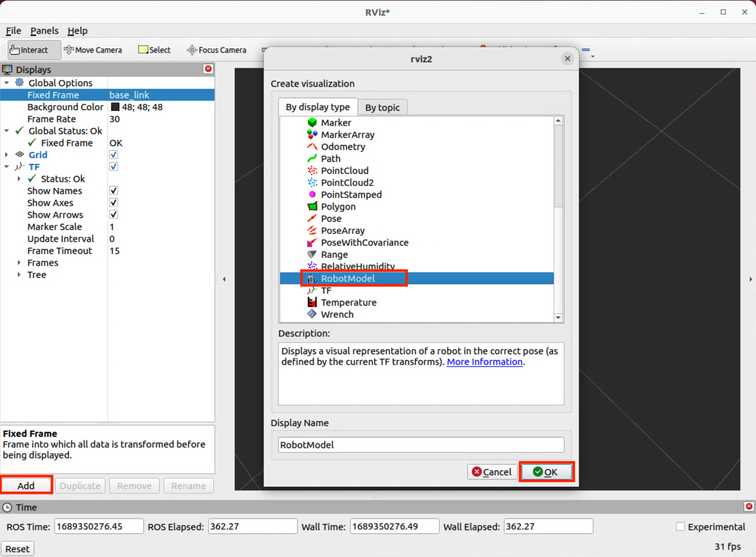Image resolution: width=756 pixels, height=557 pixels.
Task: Choose the Polygon display icon
Action: point(312,207)
